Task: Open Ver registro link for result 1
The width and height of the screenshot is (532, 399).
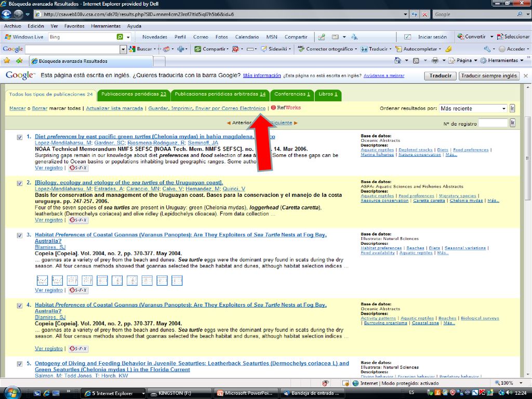Action: point(49,168)
